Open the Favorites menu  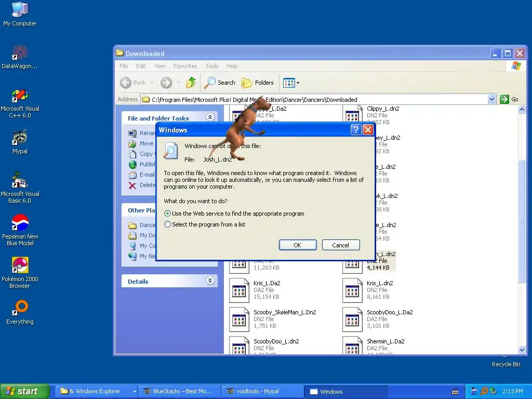(185, 66)
